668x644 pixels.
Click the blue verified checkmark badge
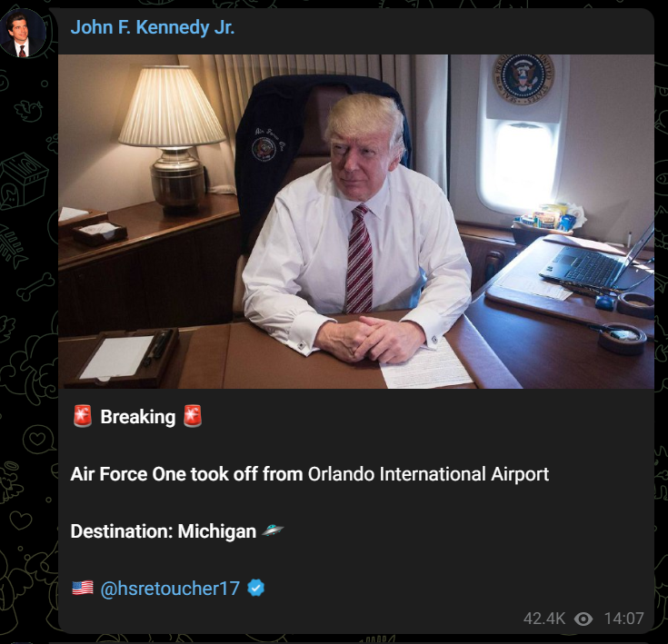pos(255,589)
